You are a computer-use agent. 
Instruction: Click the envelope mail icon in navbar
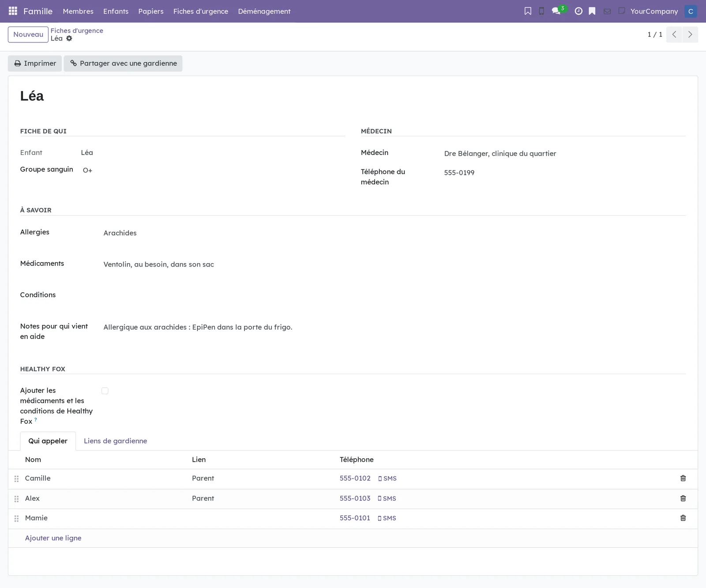[607, 11]
